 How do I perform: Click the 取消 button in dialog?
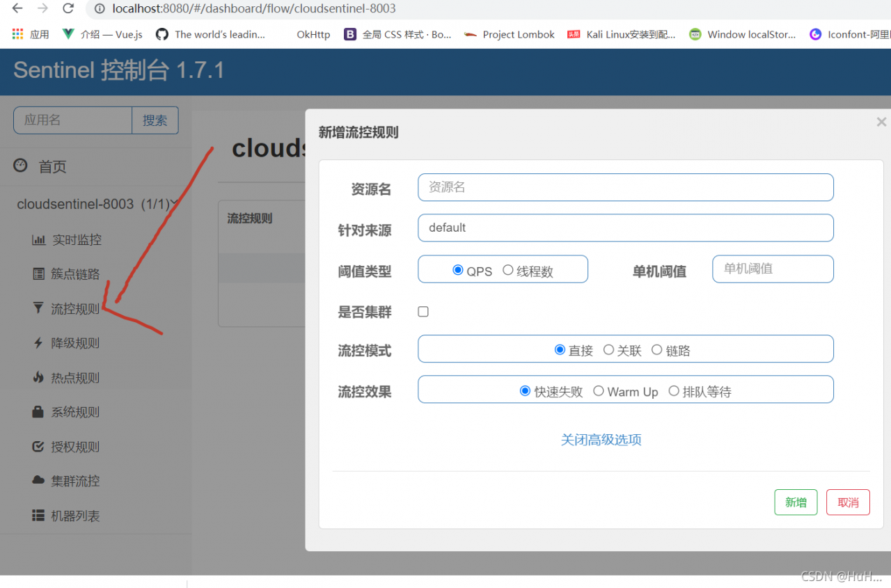(x=848, y=502)
